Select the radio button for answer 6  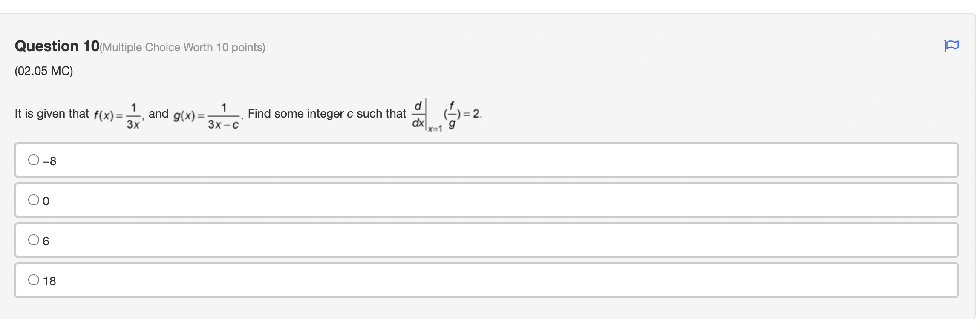(x=33, y=240)
